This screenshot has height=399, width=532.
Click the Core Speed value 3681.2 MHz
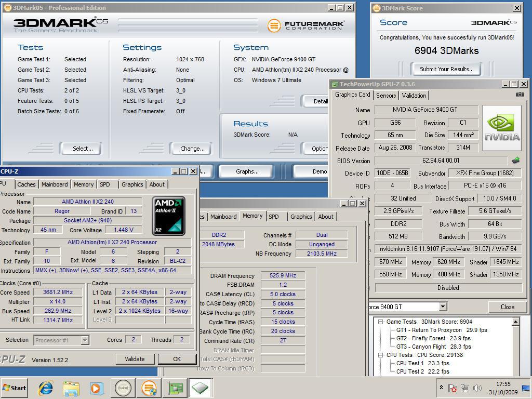click(x=58, y=292)
